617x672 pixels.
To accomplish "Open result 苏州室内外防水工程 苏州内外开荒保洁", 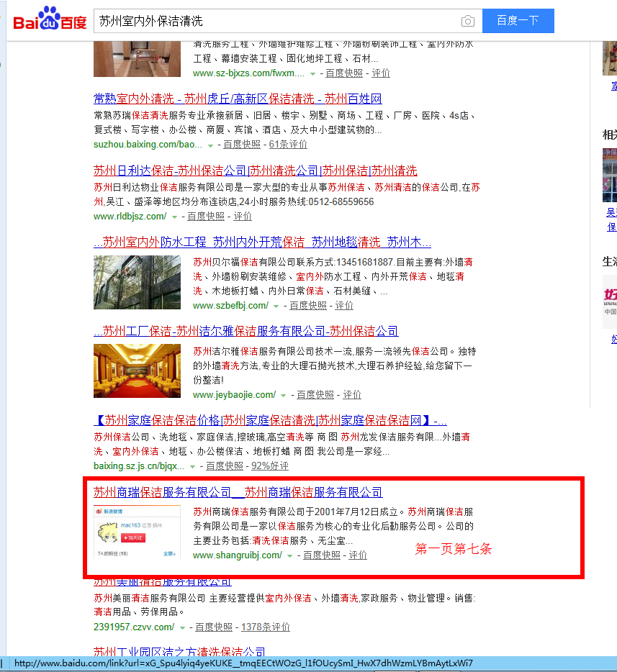I will (262, 242).
